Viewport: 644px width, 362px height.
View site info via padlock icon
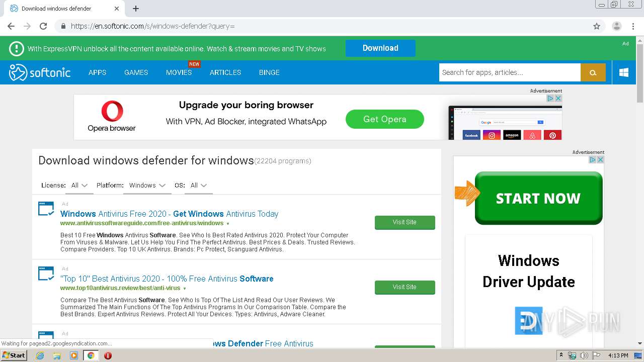click(x=63, y=26)
